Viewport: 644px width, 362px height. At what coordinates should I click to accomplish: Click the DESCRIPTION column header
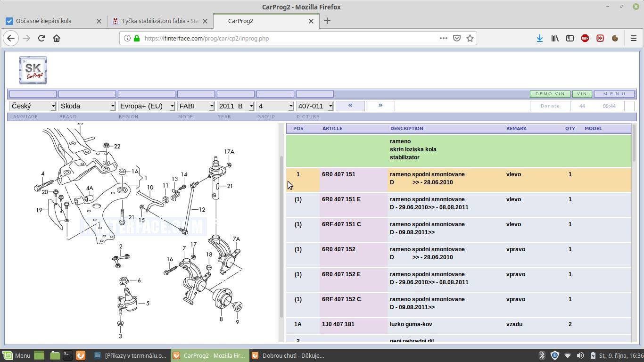pyautogui.click(x=407, y=128)
